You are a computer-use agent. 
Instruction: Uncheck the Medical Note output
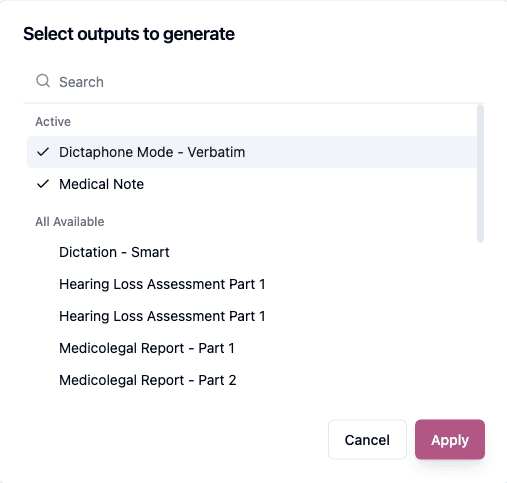click(x=252, y=184)
